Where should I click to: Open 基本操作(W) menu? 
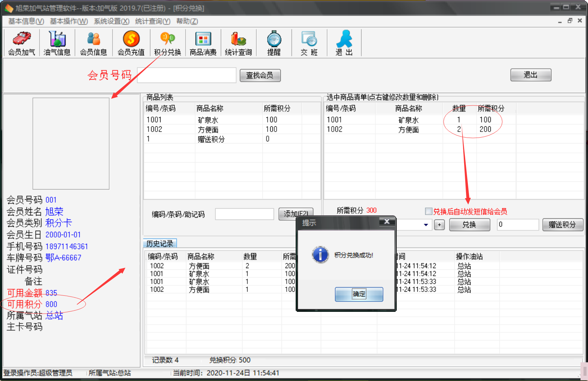pos(69,21)
